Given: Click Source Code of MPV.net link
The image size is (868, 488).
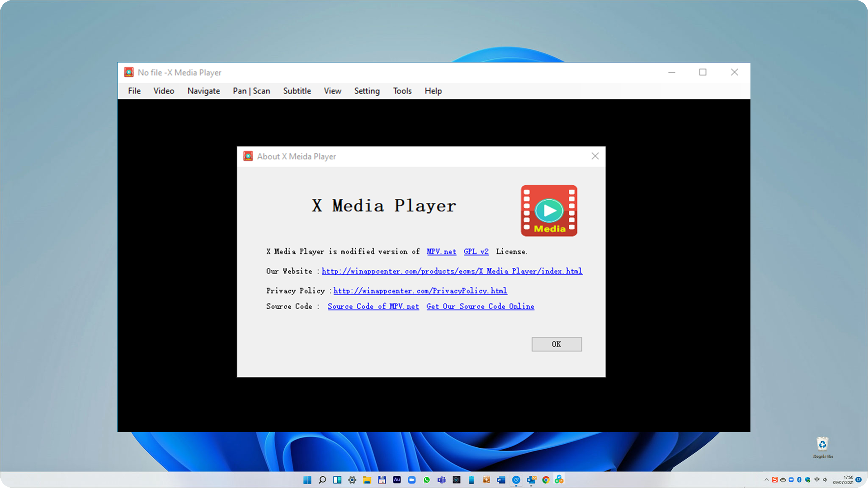Looking at the screenshot, I should (x=373, y=306).
